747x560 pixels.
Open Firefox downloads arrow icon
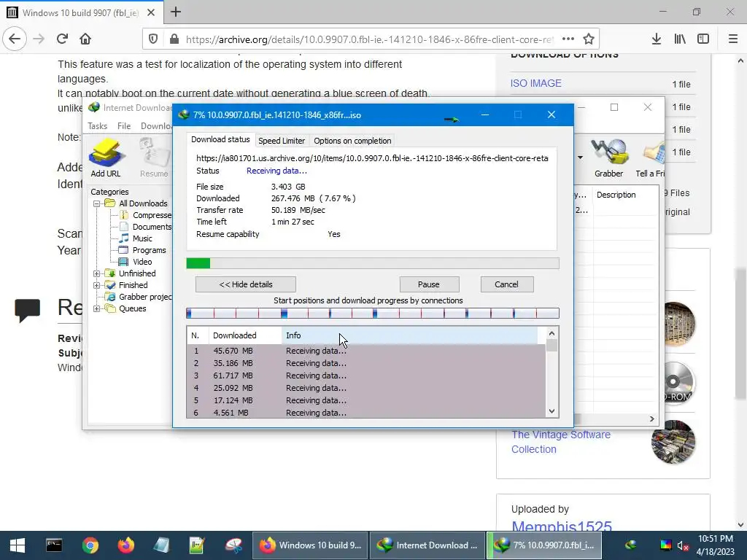(656, 39)
